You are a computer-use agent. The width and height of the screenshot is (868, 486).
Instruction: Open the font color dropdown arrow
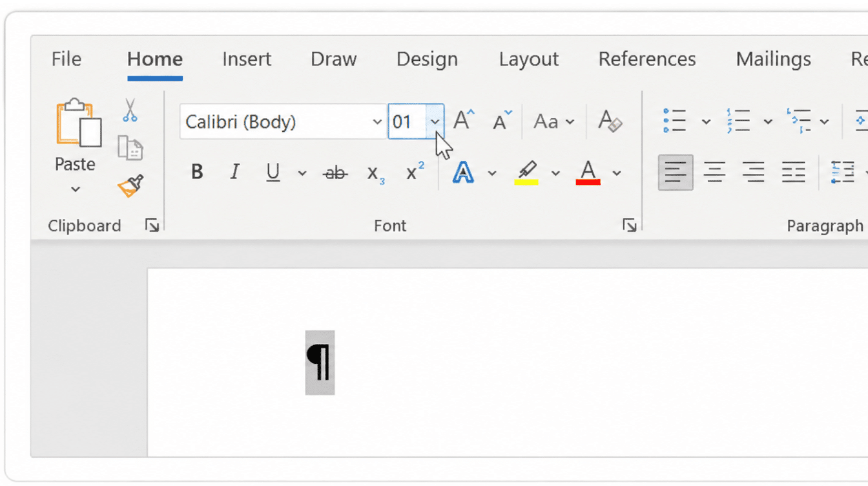(617, 173)
